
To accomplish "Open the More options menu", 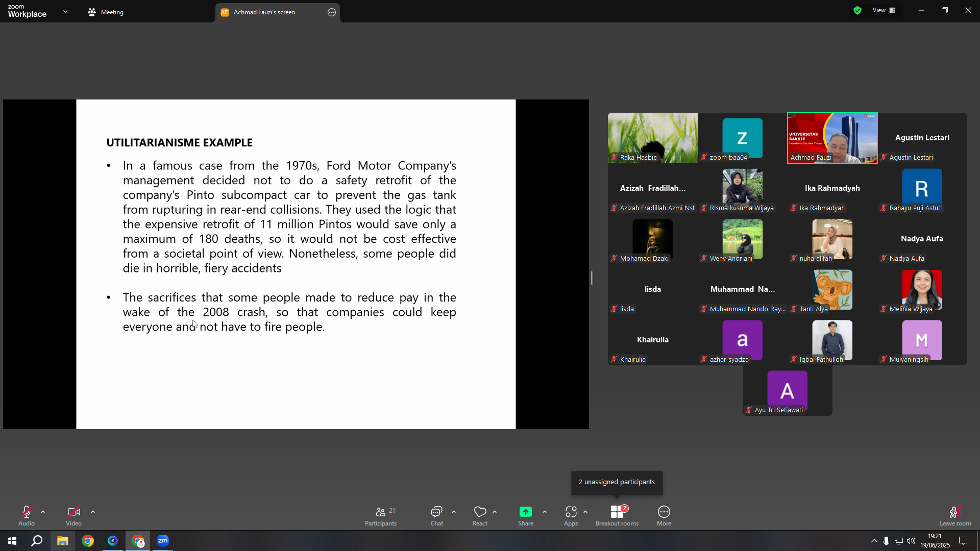I will [664, 515].
